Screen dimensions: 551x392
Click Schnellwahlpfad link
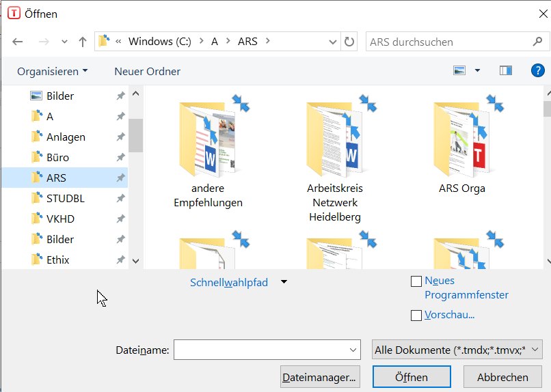(x=229, y=283)
